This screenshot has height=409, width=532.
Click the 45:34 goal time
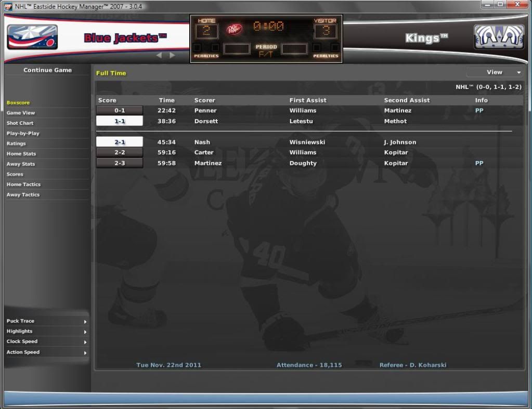[166, 142]
